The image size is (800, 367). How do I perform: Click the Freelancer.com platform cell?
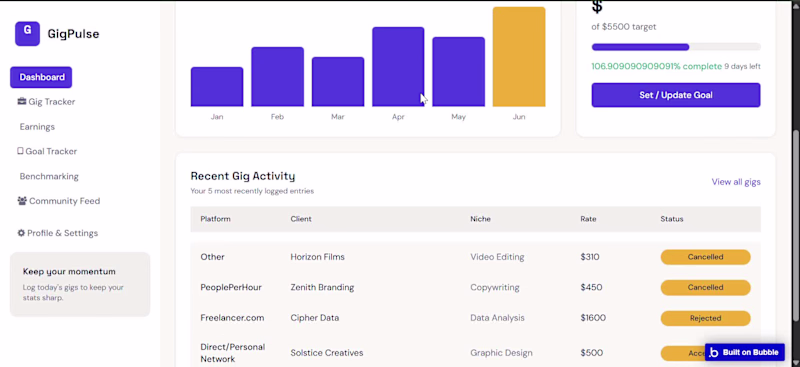[232, 317]
